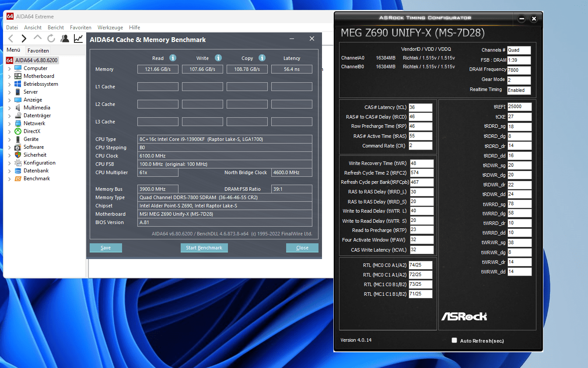This screenshot has width=588, height=368.
Task: Minimize the ASRock Timing Configurator window
Action: [x=521, y=19]
